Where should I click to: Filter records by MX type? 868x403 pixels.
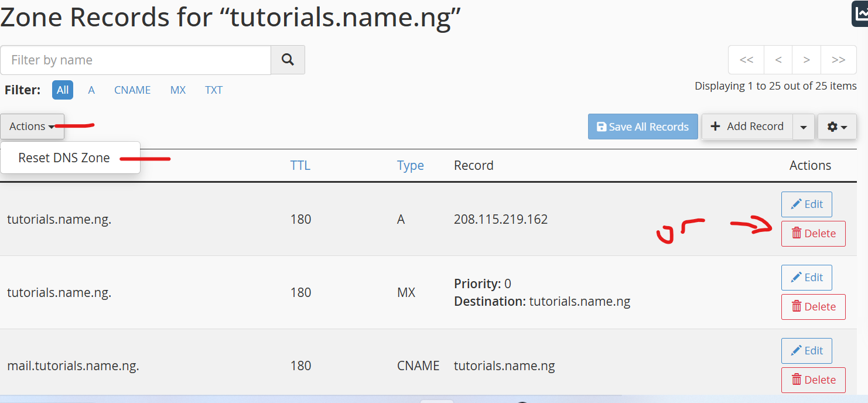coord(178,90)
